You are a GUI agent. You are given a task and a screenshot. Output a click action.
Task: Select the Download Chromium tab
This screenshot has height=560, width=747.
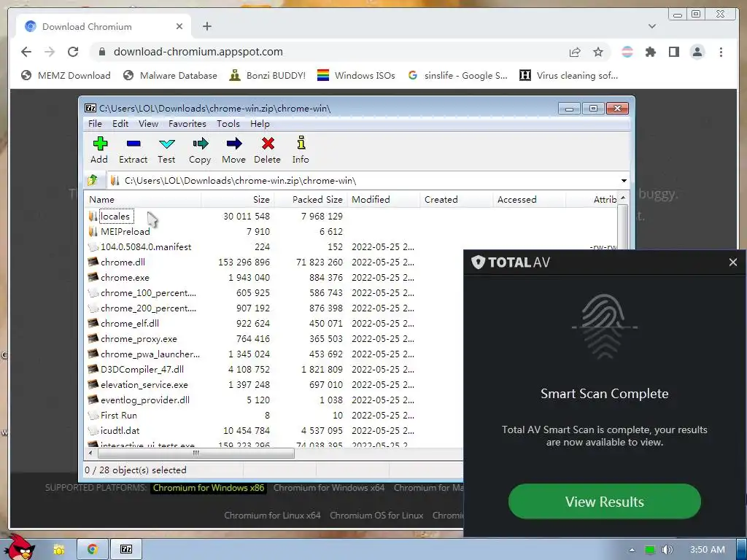click(x=104, y=27)
